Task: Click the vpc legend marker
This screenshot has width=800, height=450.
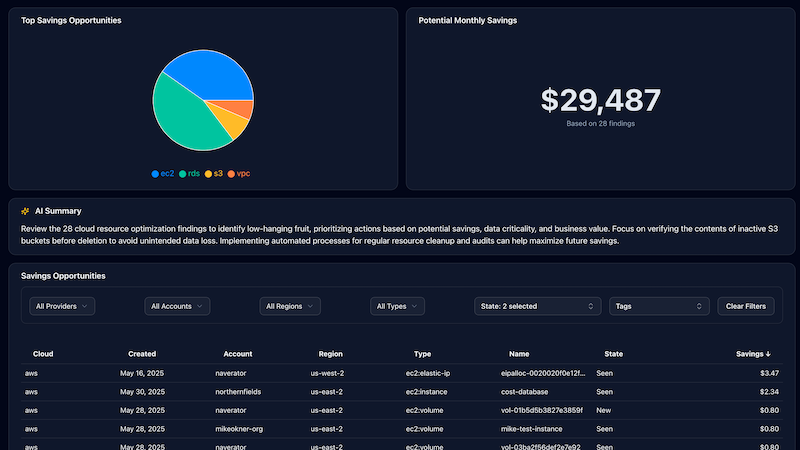Action: point(231,174)
